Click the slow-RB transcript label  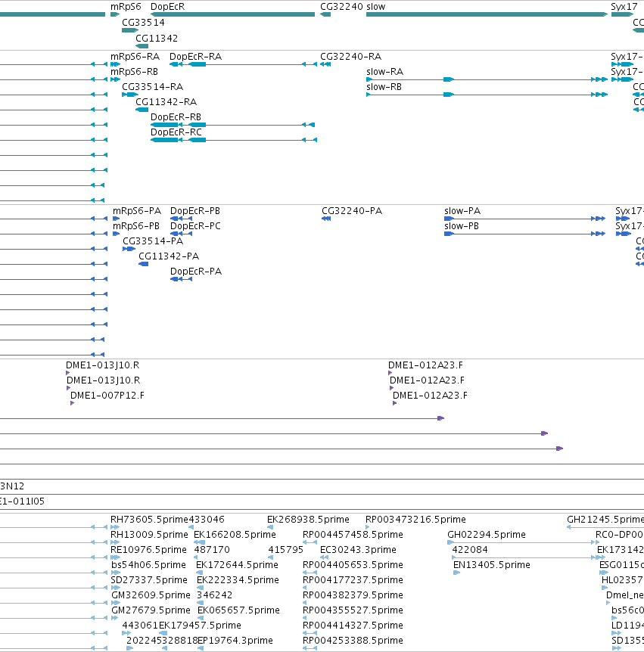pos(384,87)
